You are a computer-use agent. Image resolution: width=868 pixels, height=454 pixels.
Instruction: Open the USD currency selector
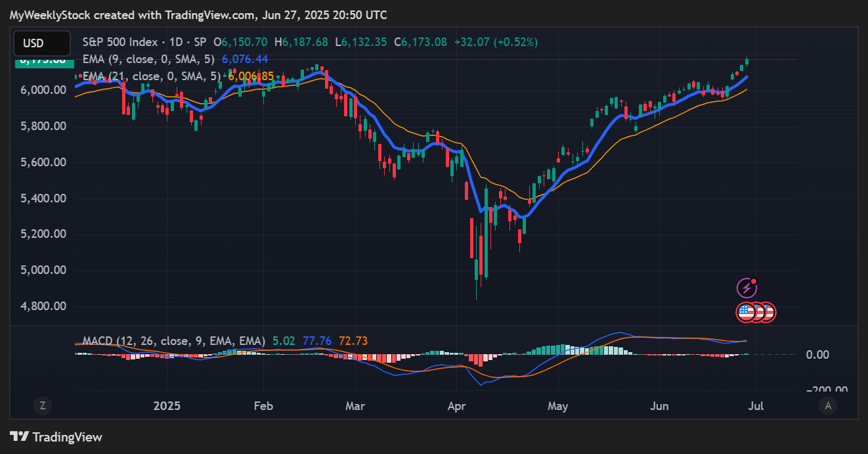pos(42,43)
